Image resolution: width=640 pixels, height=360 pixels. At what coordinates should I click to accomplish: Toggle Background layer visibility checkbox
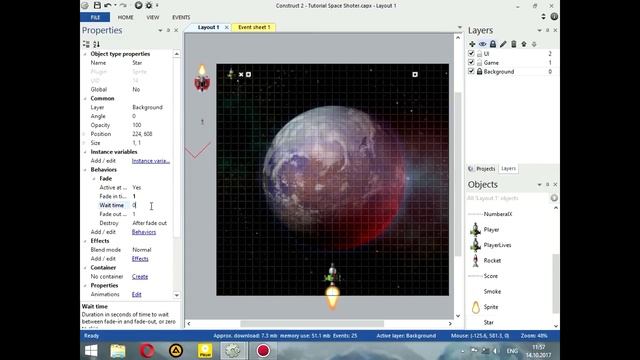coord(471,71)
